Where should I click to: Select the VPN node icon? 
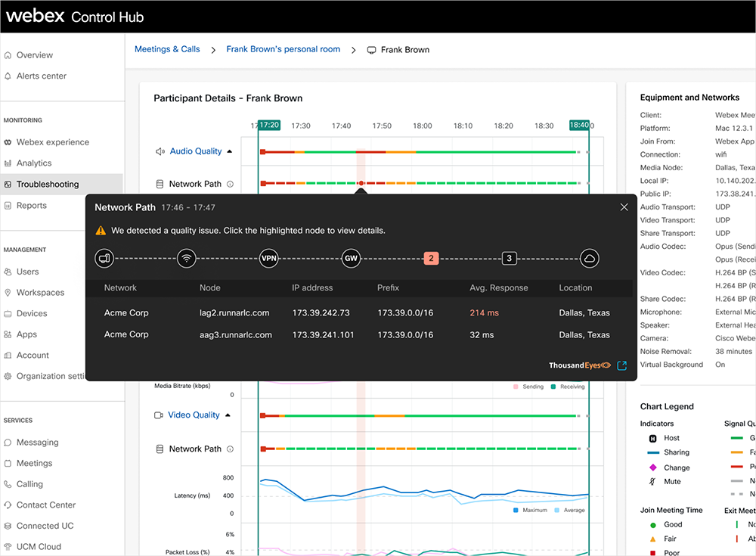coord(269,258)
